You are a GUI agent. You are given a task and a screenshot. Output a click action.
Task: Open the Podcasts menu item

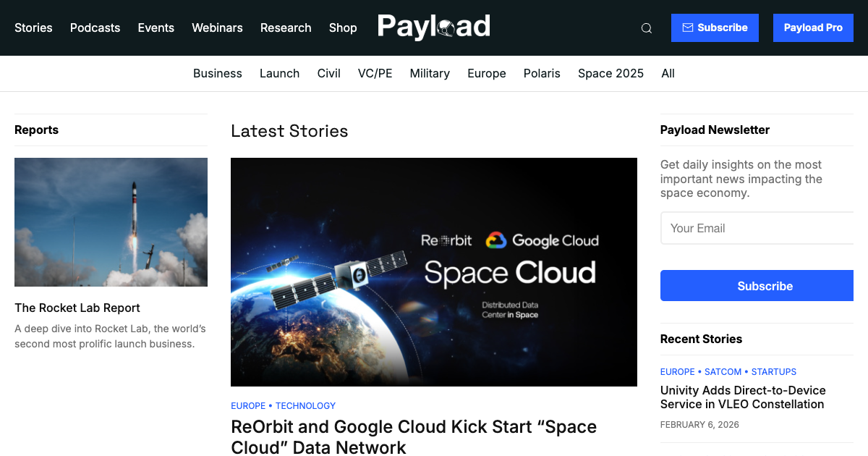pos(95,28)
